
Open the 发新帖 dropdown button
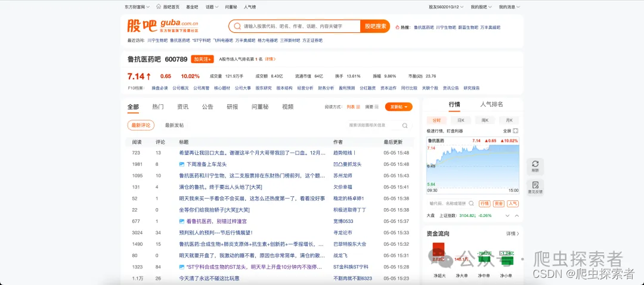[x=399, y=107]
